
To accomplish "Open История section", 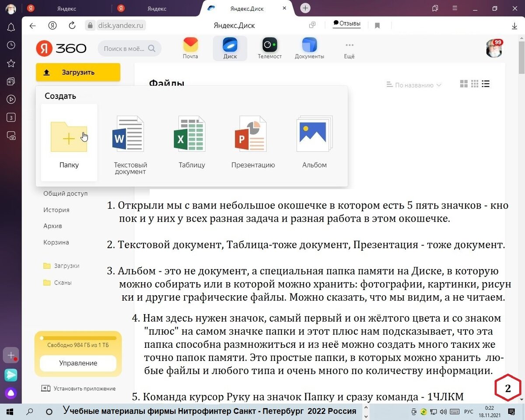I will pos(56,210).
